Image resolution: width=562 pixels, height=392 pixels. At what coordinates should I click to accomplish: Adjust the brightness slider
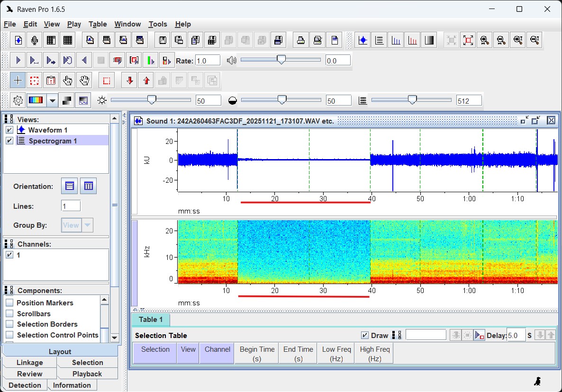coord(151,100)
